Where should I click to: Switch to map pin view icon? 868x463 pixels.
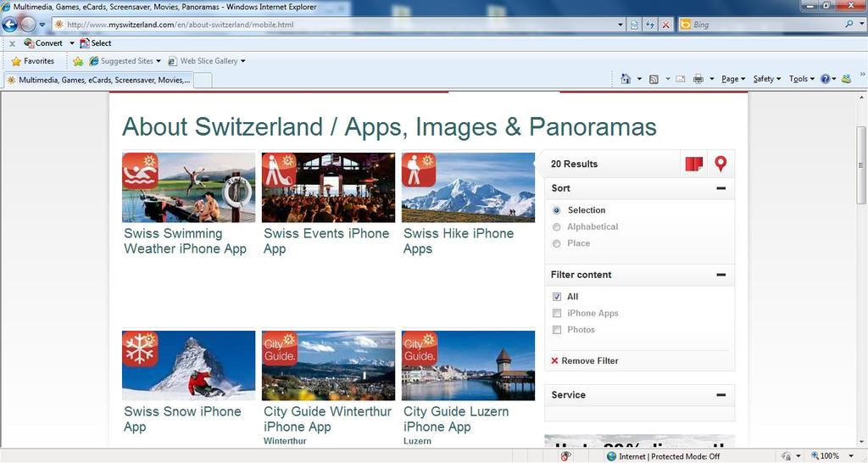(x=721, y=164)
